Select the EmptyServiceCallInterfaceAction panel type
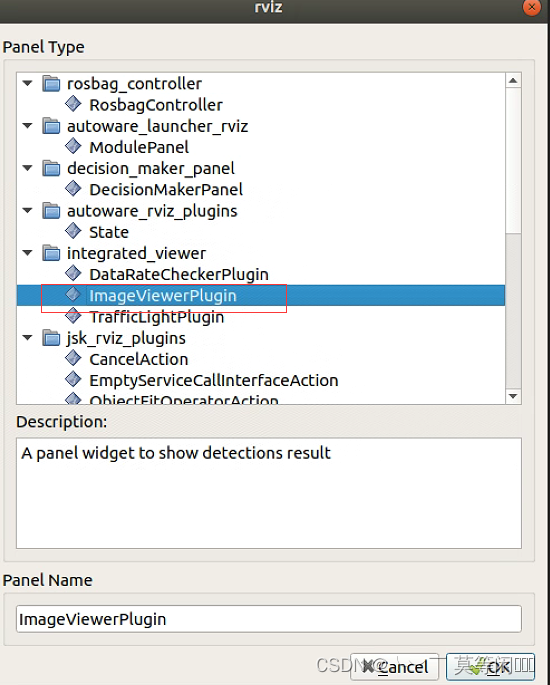The width and height of the screenshot is (550, 685). 214,381
